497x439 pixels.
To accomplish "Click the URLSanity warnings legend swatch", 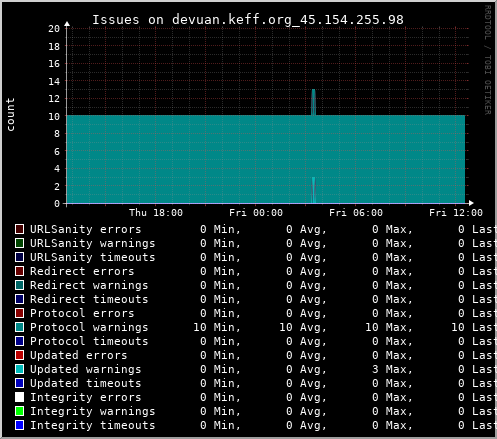I will coord(19,243).
